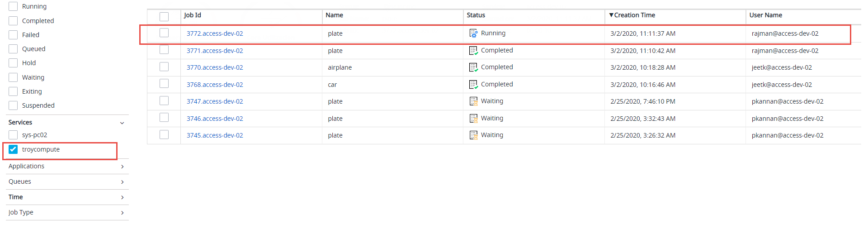This screenshot has width=868, height=229.
Task: Open job 3772.access-dev-02 link
Action: point(215,33)
